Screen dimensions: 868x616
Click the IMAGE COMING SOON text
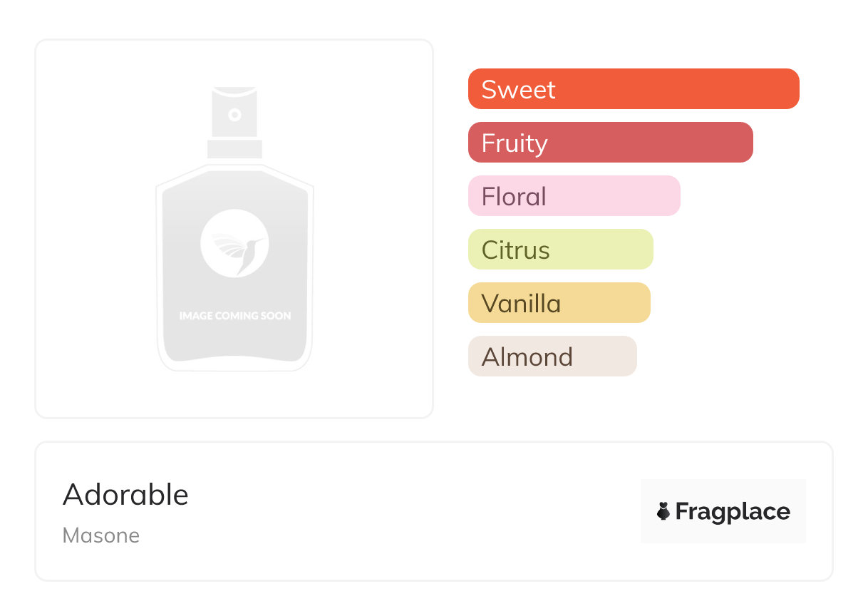234,316
